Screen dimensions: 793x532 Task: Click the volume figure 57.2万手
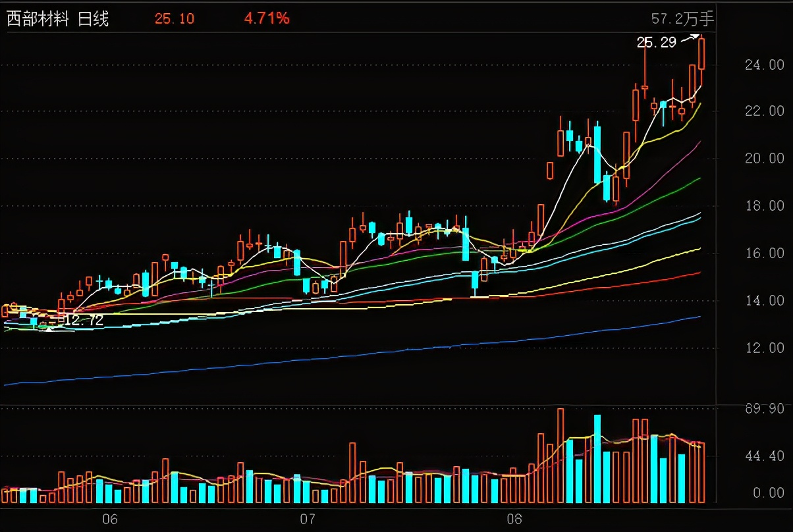point(682,19)
